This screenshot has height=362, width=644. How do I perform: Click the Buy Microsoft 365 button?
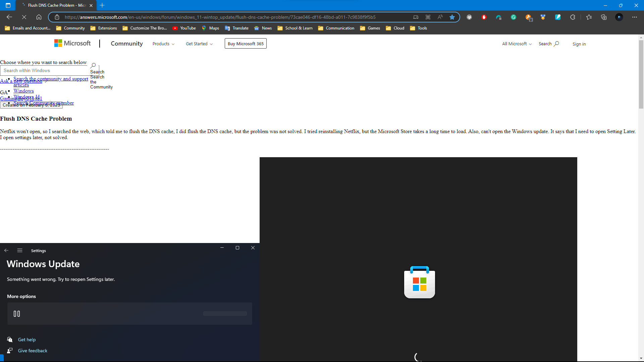(x=246, y=44)
